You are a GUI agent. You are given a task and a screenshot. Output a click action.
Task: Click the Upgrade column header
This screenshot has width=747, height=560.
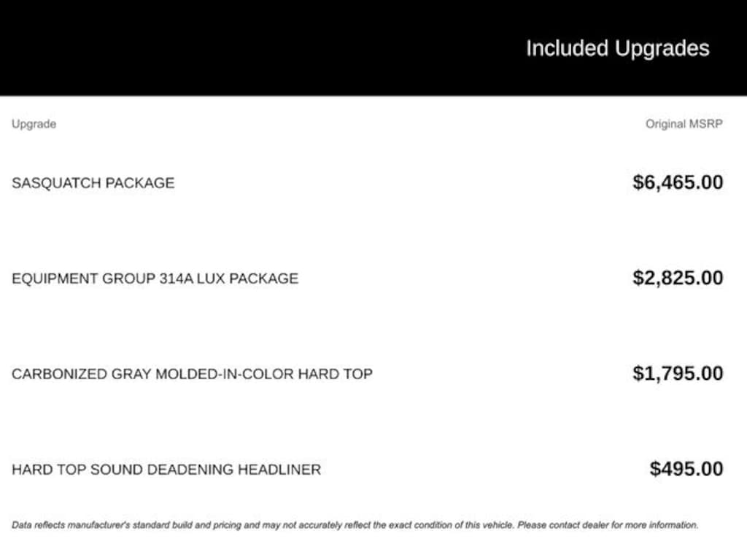tap(34, 124)
